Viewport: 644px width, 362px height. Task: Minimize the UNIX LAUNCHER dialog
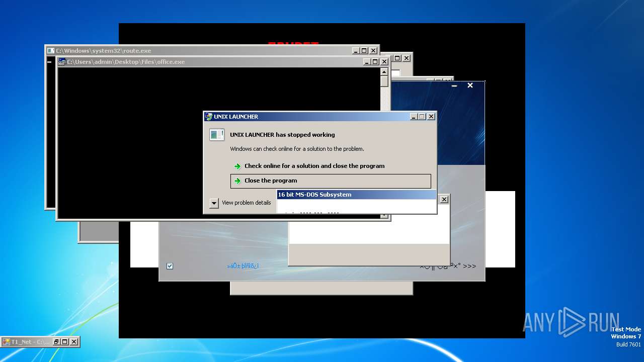point(414,117)
